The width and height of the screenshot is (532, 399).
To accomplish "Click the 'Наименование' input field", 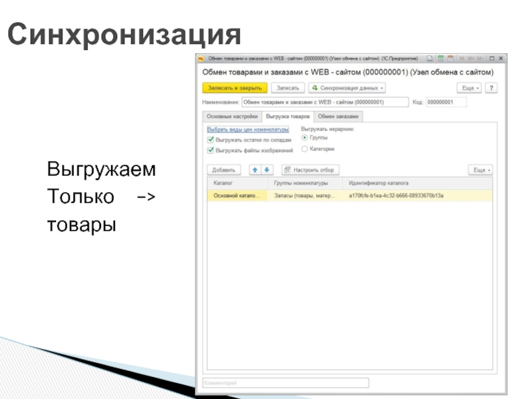I will point(325,102).
